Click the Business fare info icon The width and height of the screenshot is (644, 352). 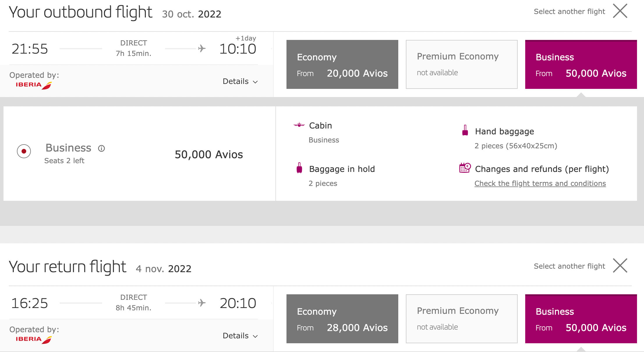[x=101, y=148]
